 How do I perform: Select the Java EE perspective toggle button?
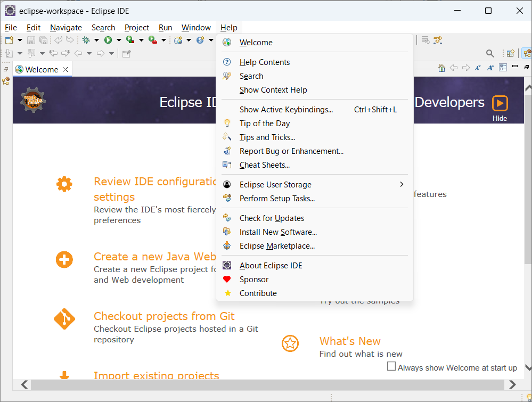(527, 53)
